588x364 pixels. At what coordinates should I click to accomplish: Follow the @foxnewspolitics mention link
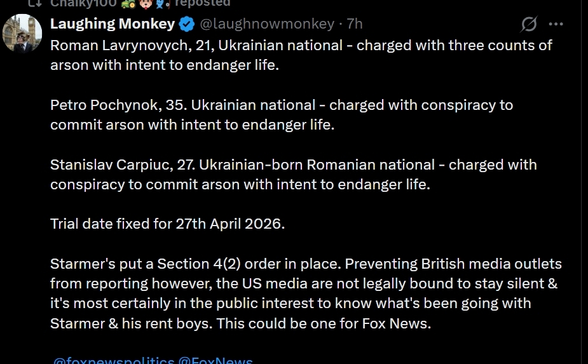pos(114,361)
